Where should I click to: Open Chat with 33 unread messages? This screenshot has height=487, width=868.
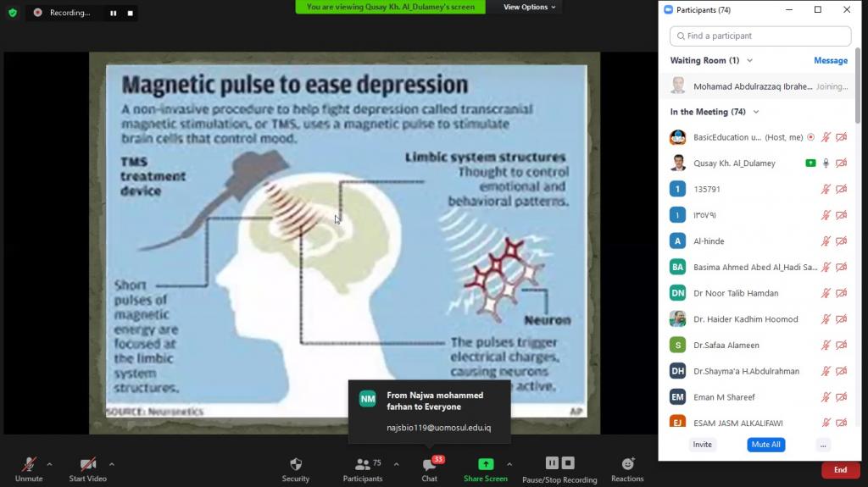(x=430, y=465)
